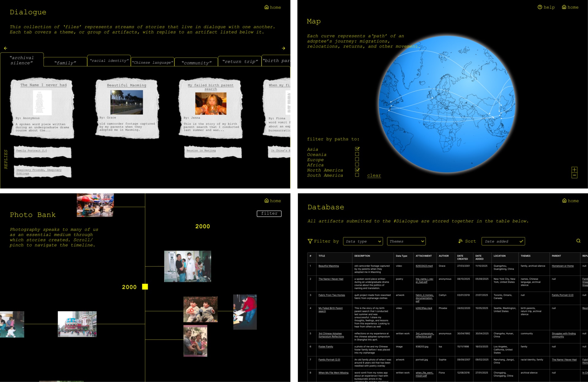
Task: Open home from the Map panel
Action: [x=570, y=7]
